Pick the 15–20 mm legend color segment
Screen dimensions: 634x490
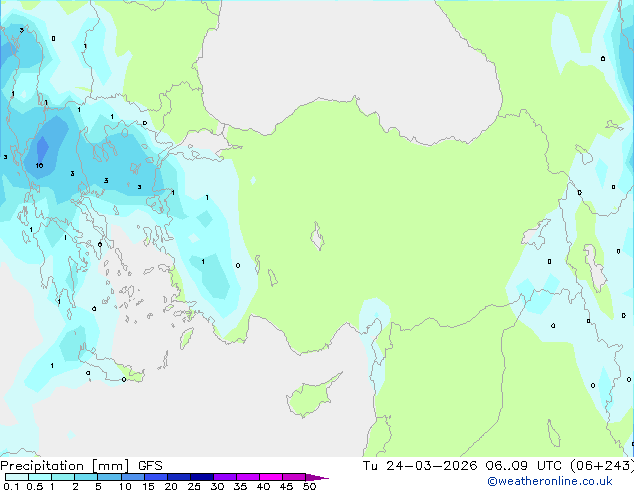[156, 477]
